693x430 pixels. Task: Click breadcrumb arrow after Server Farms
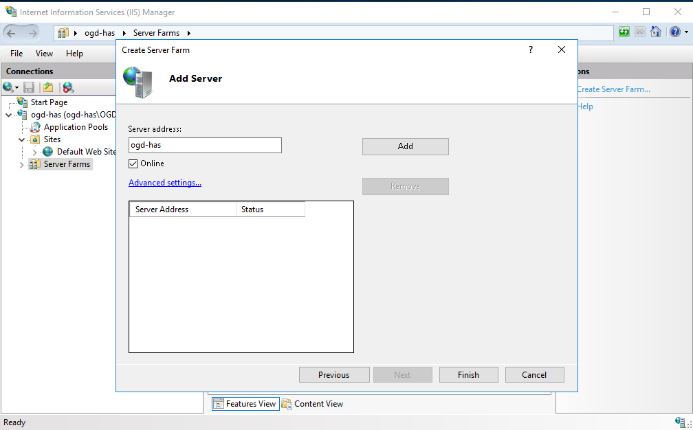189,33
